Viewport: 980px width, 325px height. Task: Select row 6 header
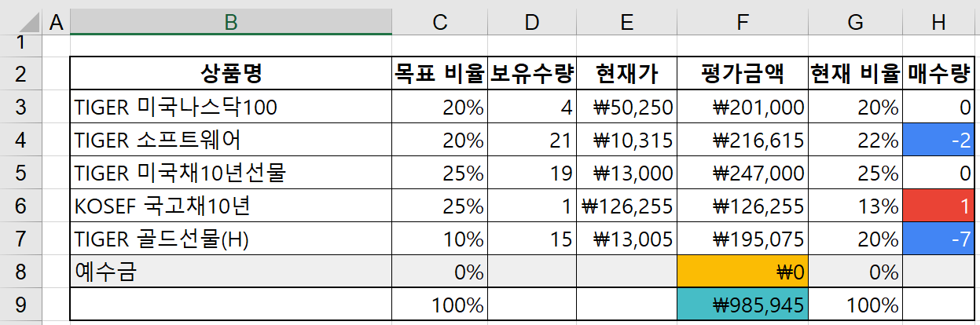coord(20,206)
